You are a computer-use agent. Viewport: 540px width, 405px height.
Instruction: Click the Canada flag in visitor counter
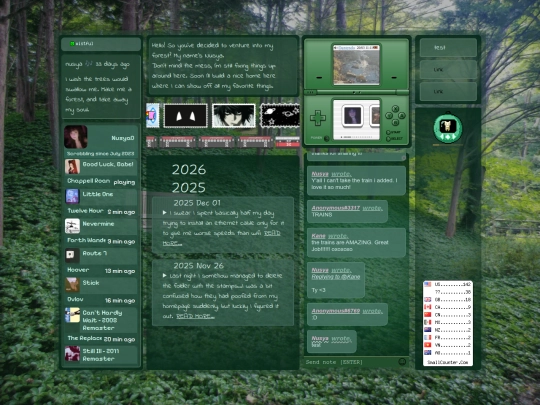pos(428,307)
